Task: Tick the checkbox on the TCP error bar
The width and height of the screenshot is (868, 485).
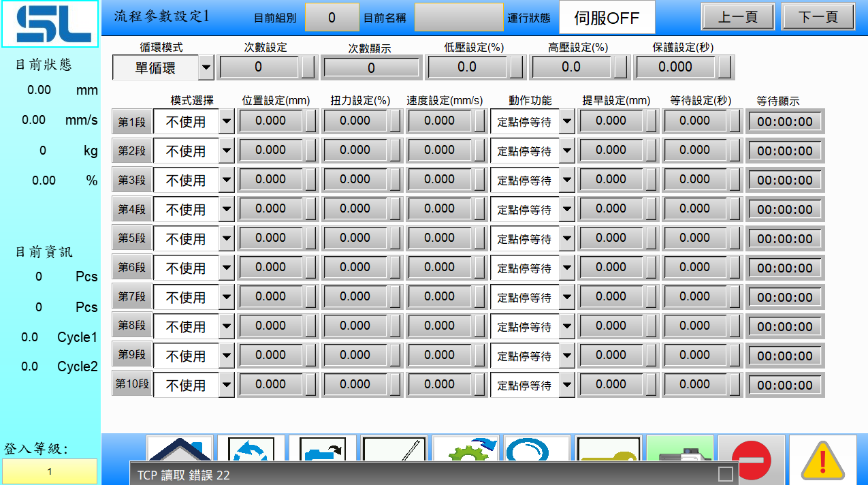Action: (x=726, y=473)
